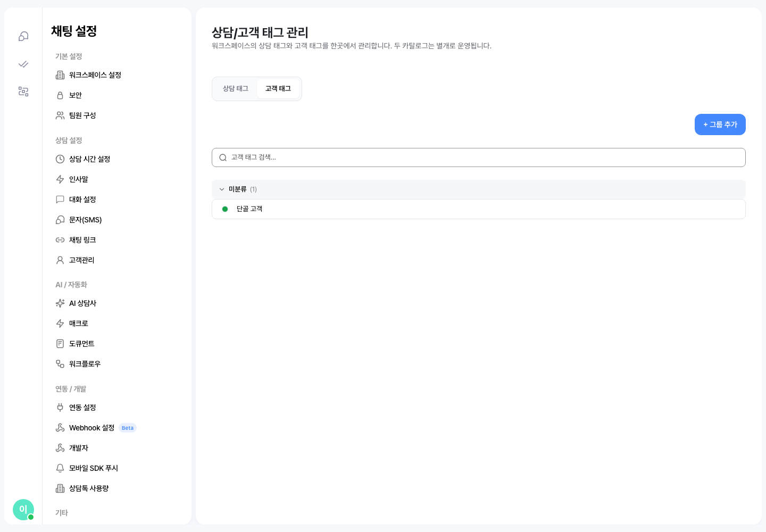This screenshot has width=766, height=532.
Task: Click the Beta badge next to Webhook 설정
Action: [128, 428]
